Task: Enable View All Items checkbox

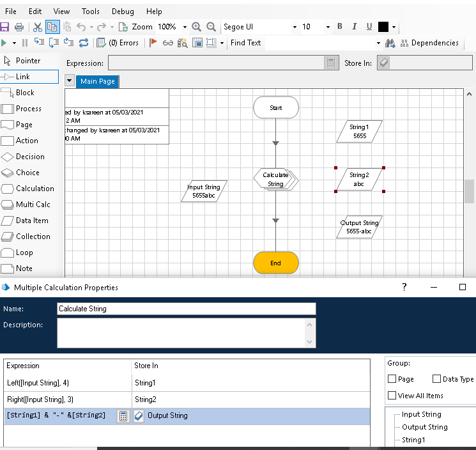Action: click(392, 396)
